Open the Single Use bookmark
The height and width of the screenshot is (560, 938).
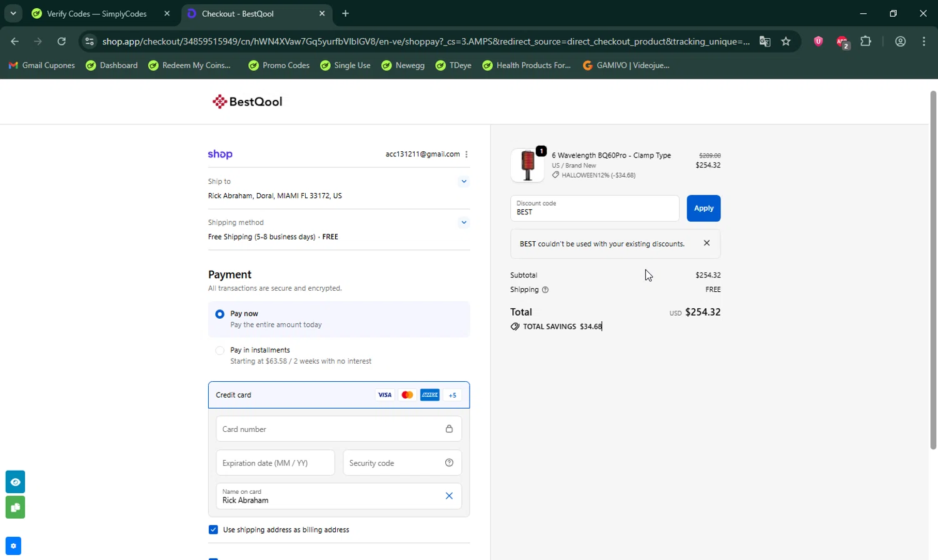pos(345,65)
